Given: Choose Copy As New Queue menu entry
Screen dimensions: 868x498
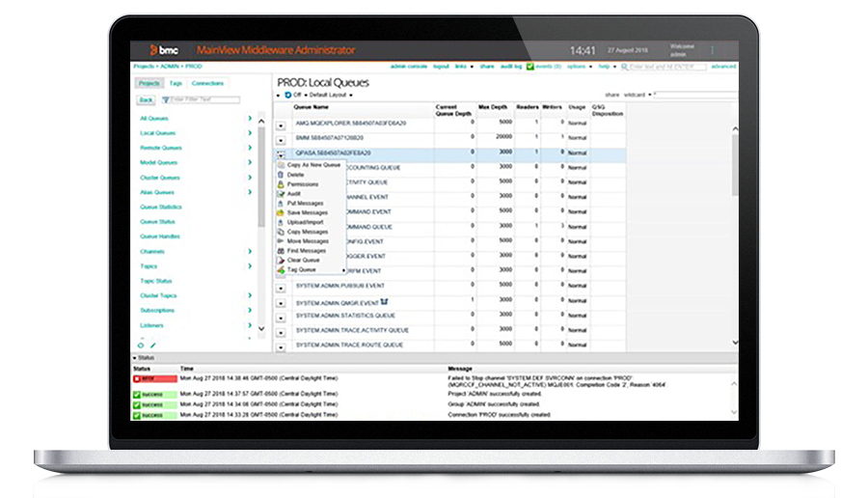Looking at the screenshot, I should 313,165.
